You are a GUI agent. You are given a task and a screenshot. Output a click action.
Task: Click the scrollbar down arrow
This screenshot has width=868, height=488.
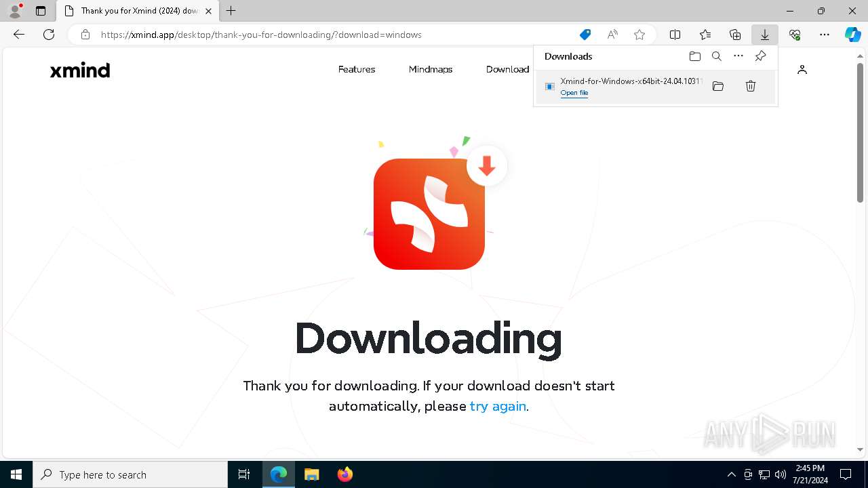[x=861, y=449]
